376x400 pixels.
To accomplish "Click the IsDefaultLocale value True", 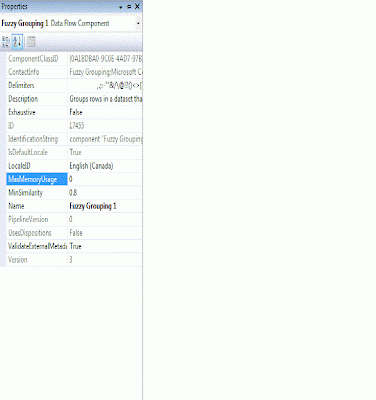I will tap(75, 152).
